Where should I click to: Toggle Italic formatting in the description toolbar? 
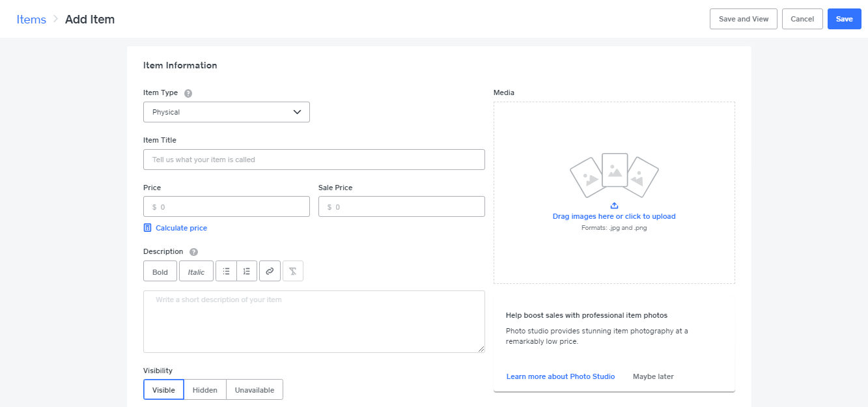coord(196,271)
